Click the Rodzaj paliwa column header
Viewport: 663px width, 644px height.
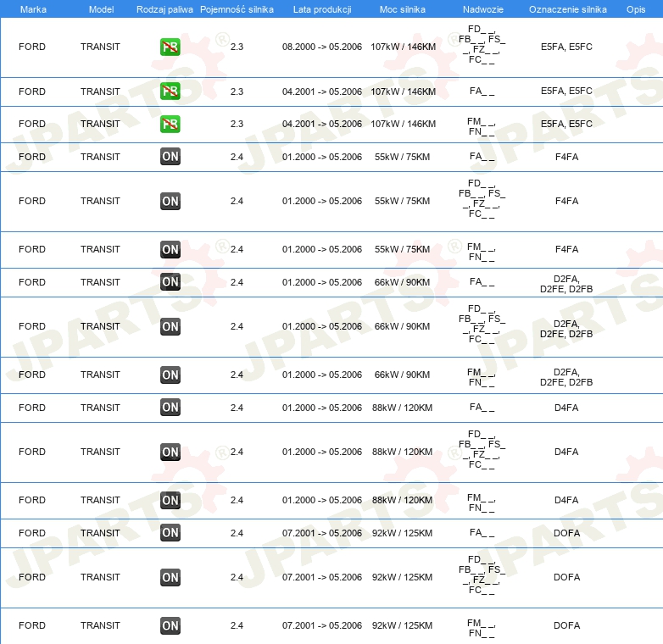164,8
